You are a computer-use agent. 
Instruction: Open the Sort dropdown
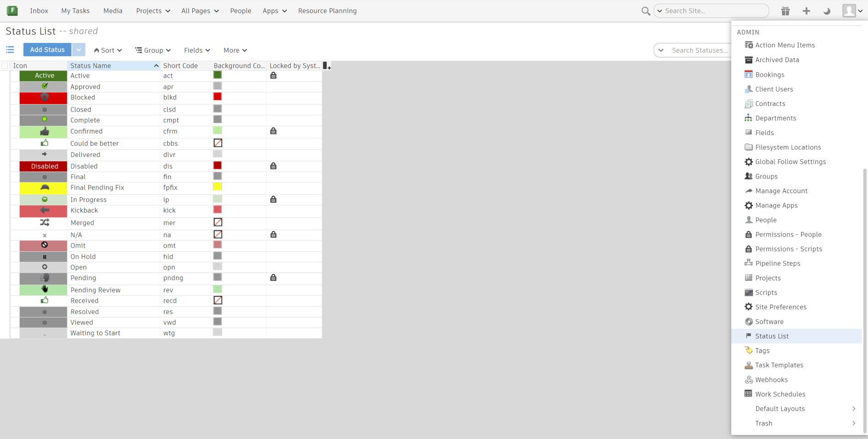(x=108, y=50)
